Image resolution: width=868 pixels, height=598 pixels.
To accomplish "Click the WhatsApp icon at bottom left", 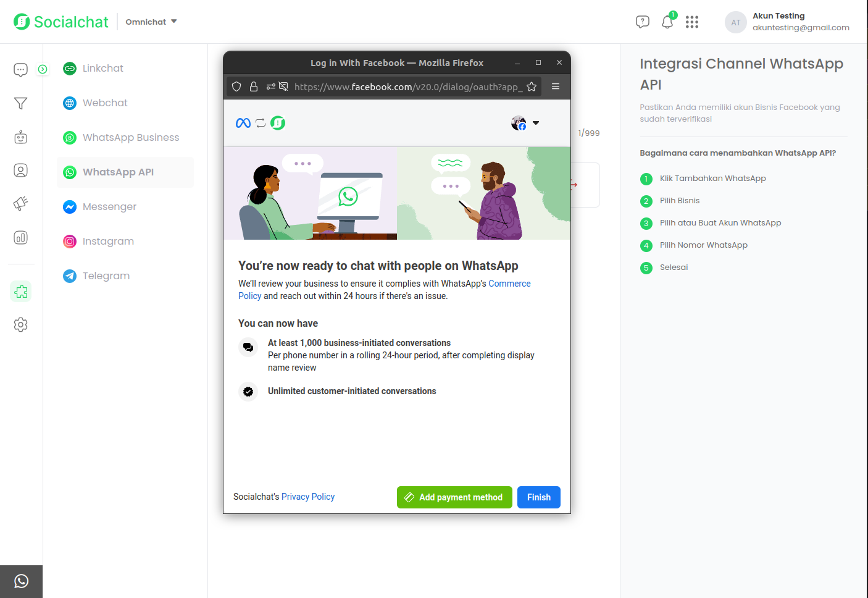I will (x=21, y=581).
